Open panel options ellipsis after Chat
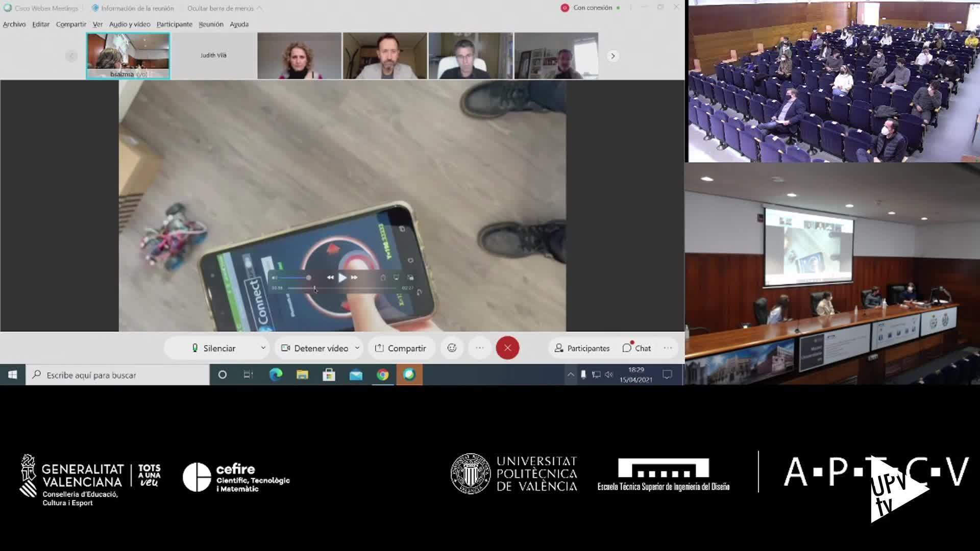Screen dimensions: 980x551 pyautogui.click(x=668, y=348)
